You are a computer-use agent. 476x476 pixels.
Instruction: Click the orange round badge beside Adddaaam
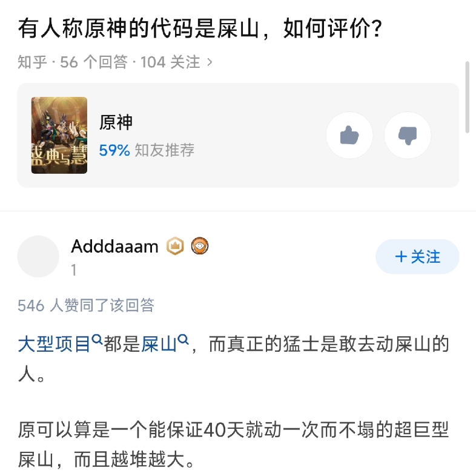coord(199,246)
